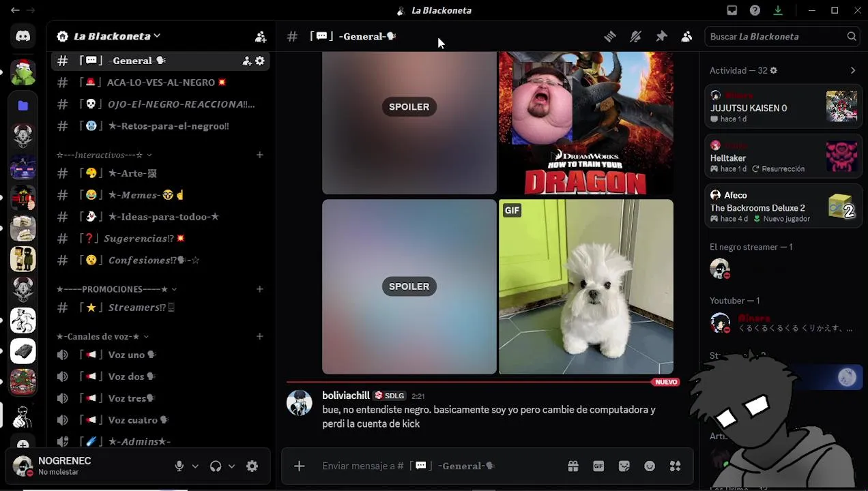This screenshot has width=868, height=491.
Task: Open GIF picker in message bar
Action: (598, 466)
